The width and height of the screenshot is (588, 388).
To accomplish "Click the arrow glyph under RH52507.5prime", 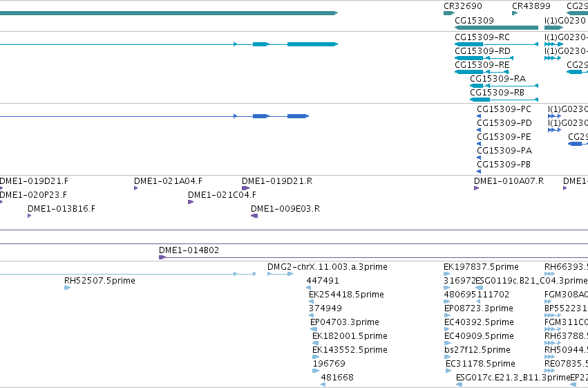I will (68, 288).
